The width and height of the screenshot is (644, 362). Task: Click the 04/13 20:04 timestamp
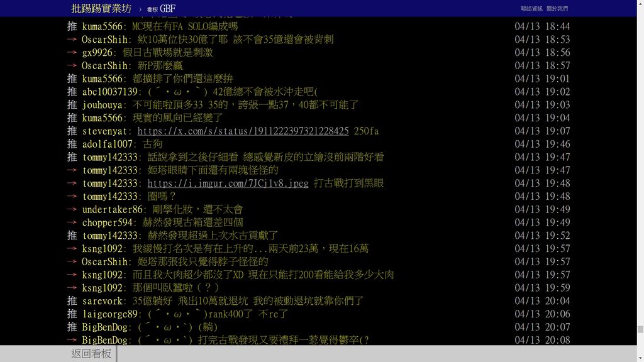click(542, 301)
